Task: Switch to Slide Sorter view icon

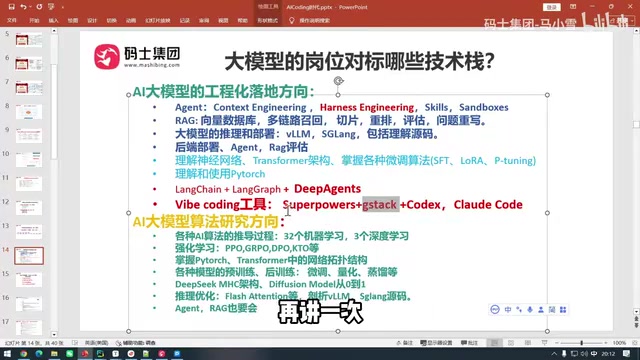Action: tap(511, 343)
